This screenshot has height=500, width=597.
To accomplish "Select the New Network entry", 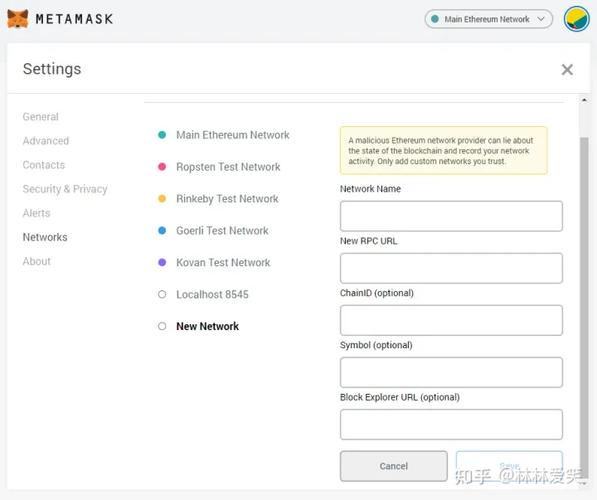I will (198, 326).
